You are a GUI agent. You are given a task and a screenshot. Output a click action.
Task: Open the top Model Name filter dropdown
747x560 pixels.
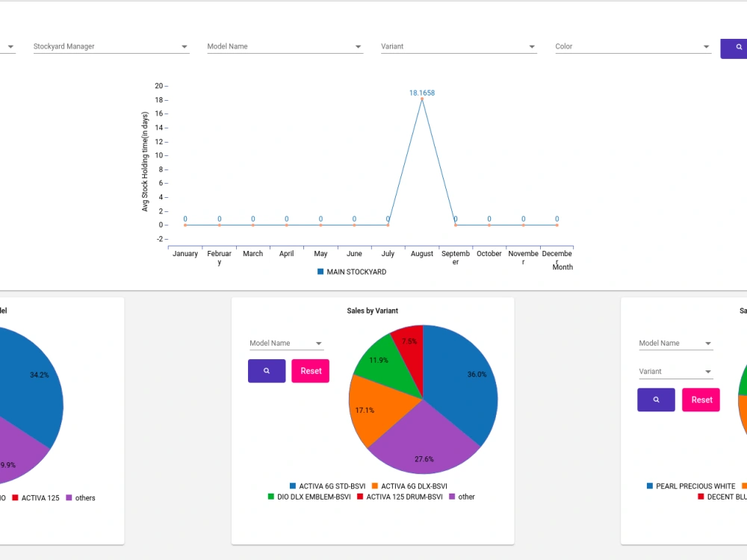tap(285, 46)
